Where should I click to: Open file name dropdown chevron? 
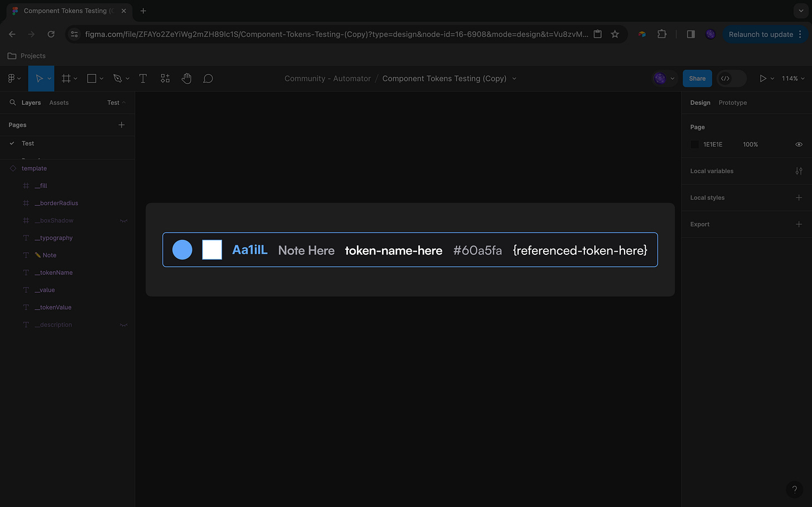coord(514,79)
